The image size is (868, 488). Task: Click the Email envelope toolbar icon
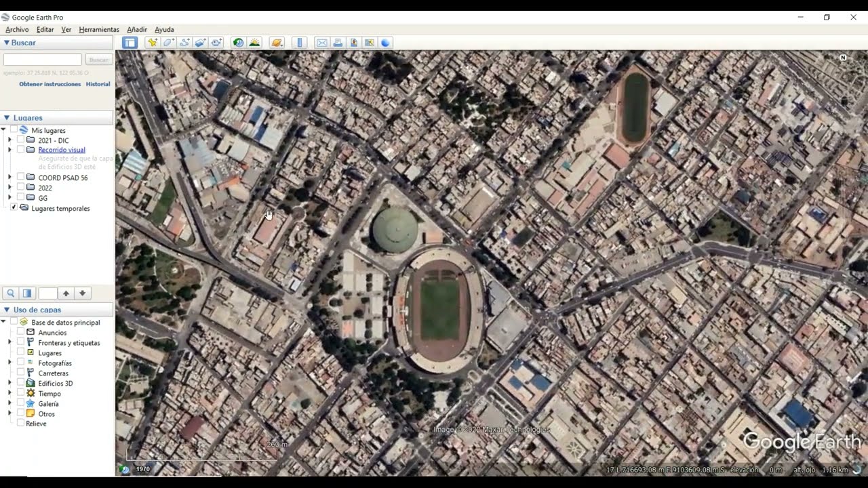pos(321,43)
